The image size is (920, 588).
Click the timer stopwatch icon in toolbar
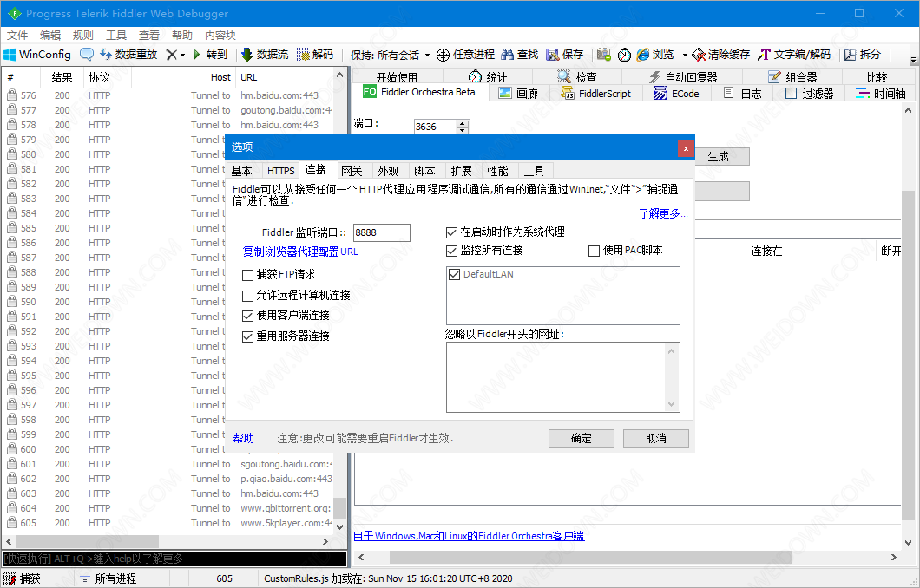coord(624,55)
